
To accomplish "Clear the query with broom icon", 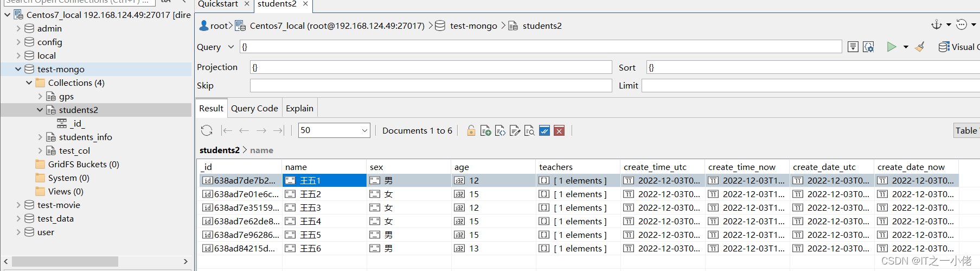I will click(x=920, y=47).
